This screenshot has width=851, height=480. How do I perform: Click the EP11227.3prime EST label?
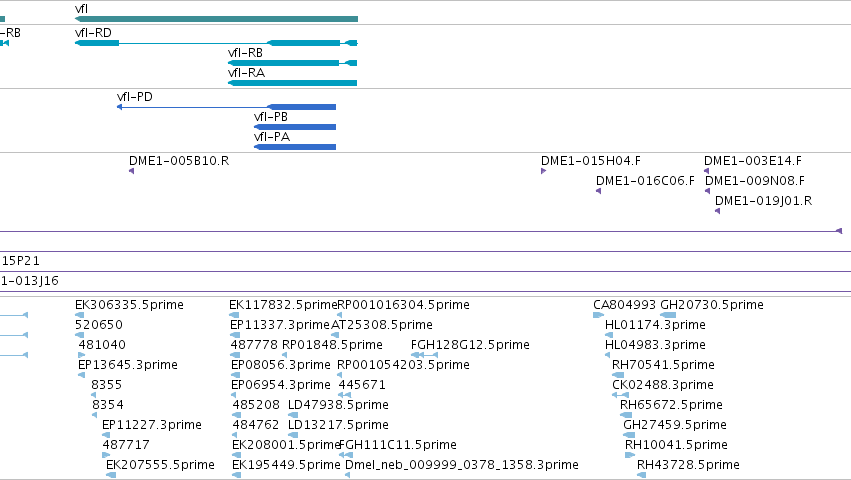tap(152, 425)
